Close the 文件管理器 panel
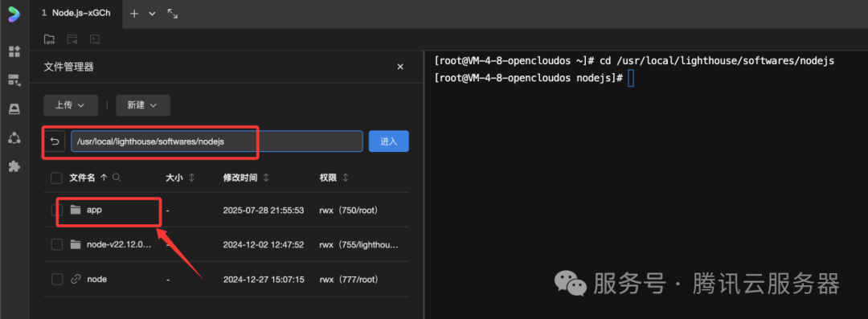This screenshot has height=319, width=868. click(400, 67)
